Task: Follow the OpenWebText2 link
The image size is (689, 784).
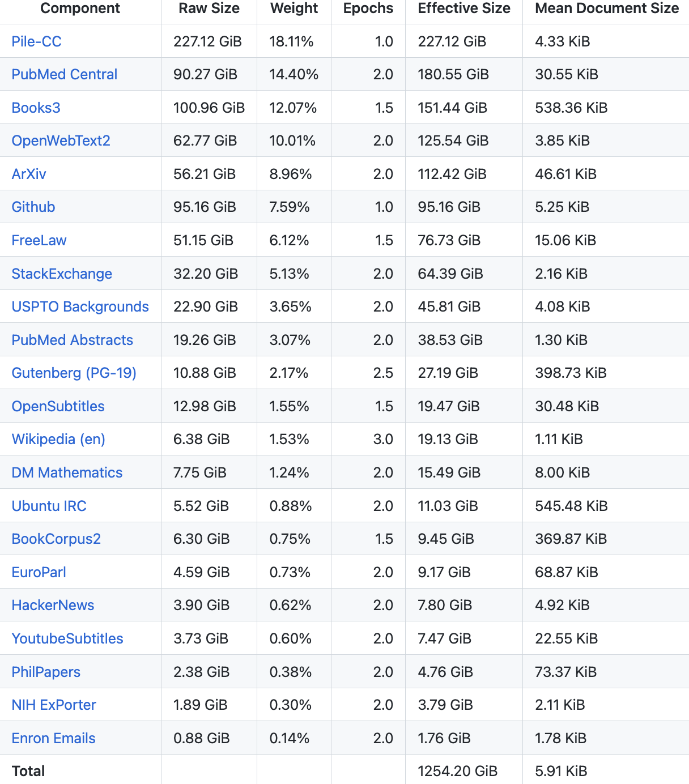Action: (x=61, y=140)
